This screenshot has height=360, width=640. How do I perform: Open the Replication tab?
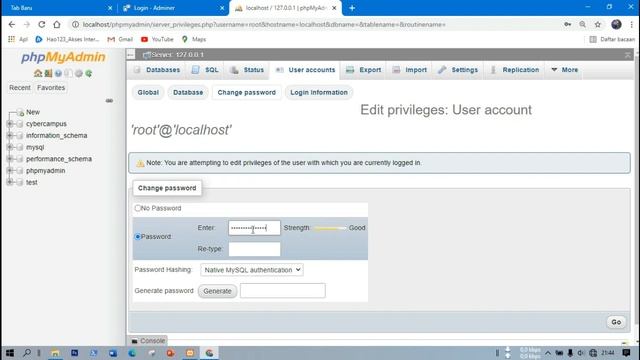pos(515,70)
